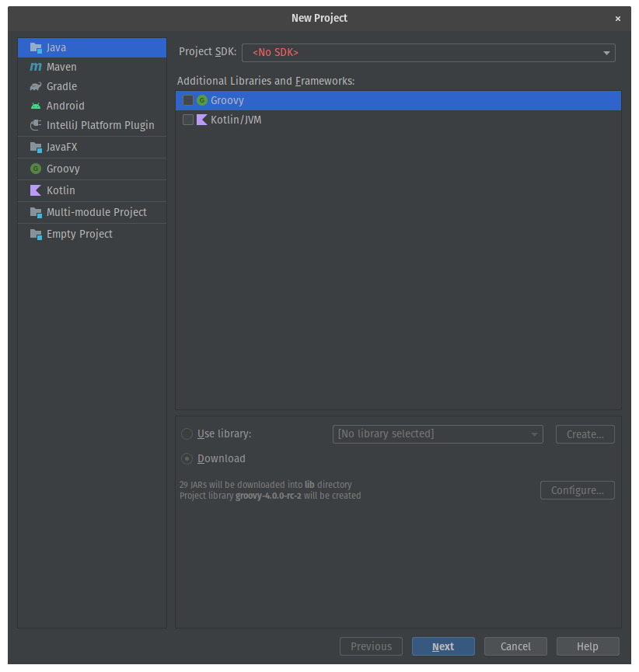Open the Project SDK dropdown
The image size is (639, 672).
428,53
